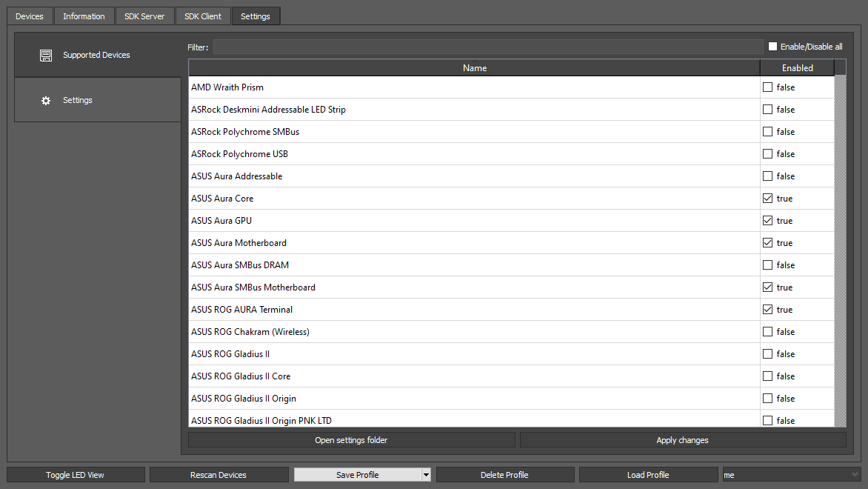This screenshot has width=868, height=489.
Task: Disable ASUS ROG AURA Terminal checkbox
Action: pos(767,309)
